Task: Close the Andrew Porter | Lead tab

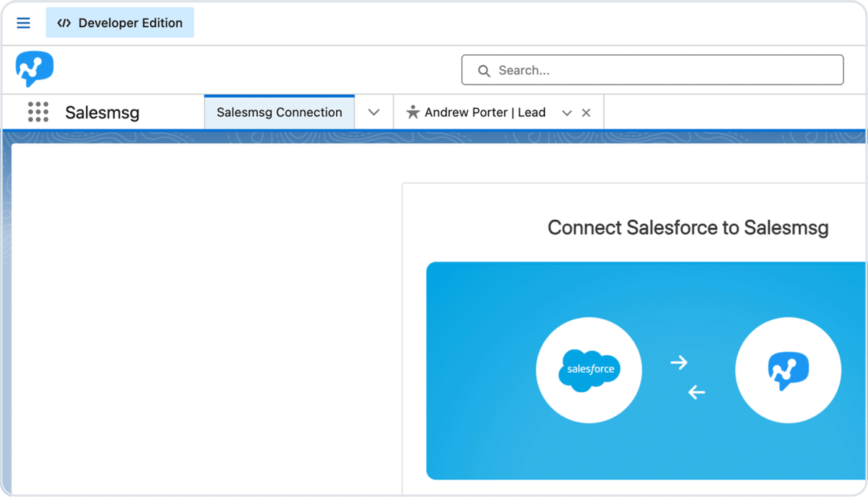Action: (586, 112)
